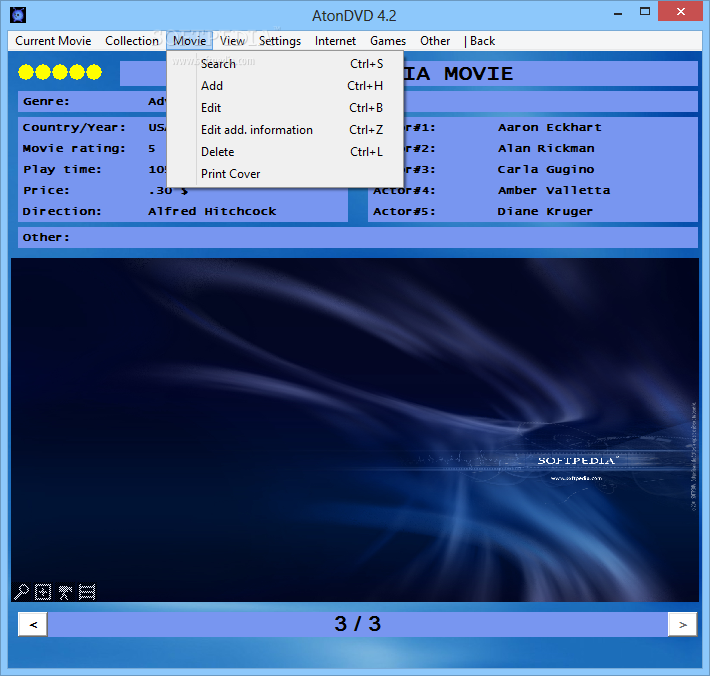Choose Edit from the Movie menu

285,108
